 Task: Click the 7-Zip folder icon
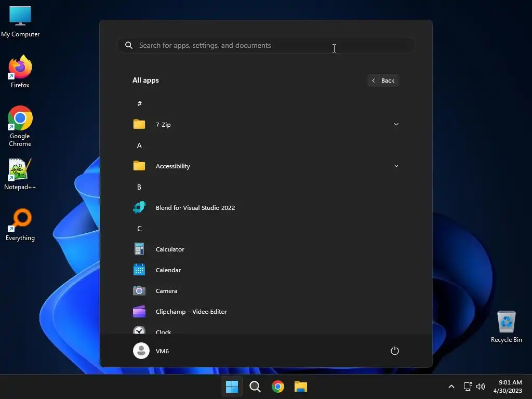pyautogui.click(x=139, y=124)
